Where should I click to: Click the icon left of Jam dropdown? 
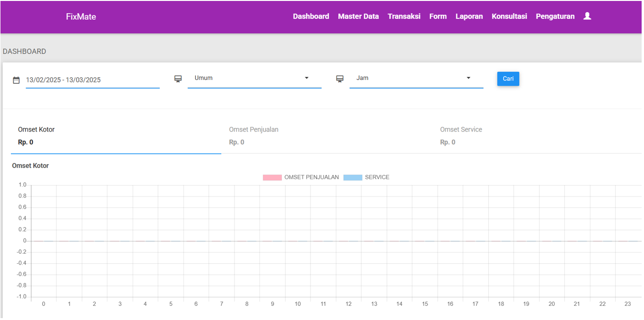(340, 79)
